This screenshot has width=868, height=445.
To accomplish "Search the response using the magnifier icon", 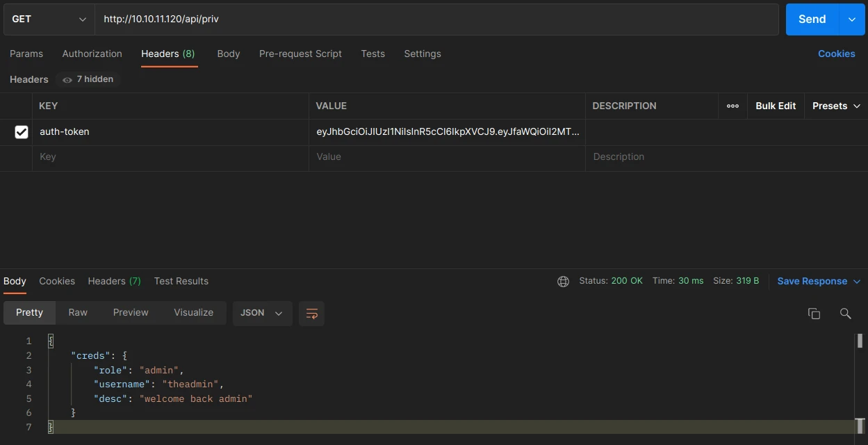I will pos(845,314).
